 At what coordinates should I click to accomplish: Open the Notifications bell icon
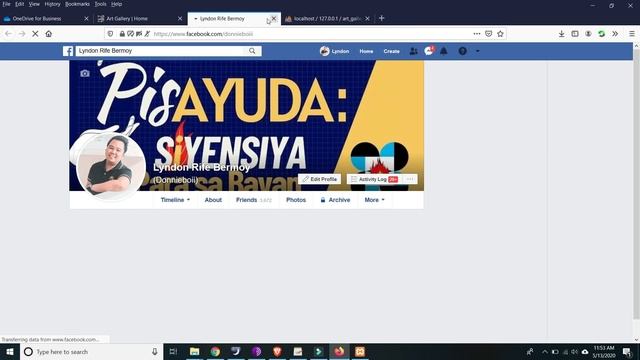click(x=444, y=51)
